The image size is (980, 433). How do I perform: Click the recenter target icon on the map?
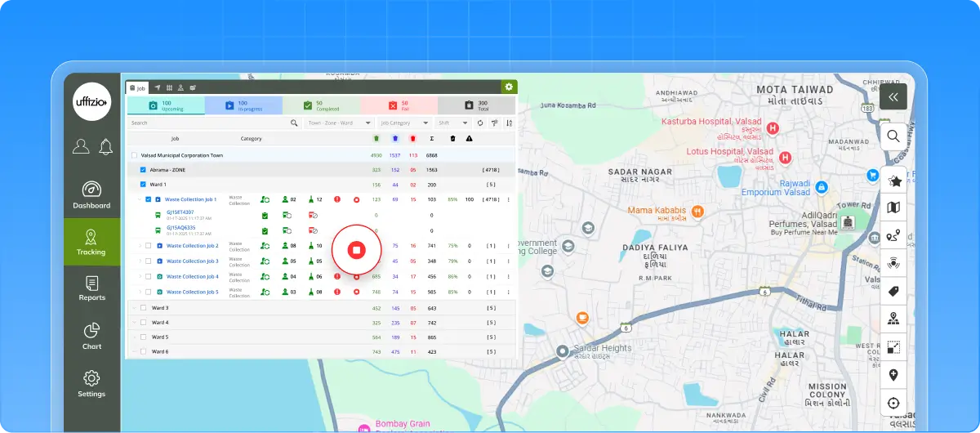click(x=893, y=403)
